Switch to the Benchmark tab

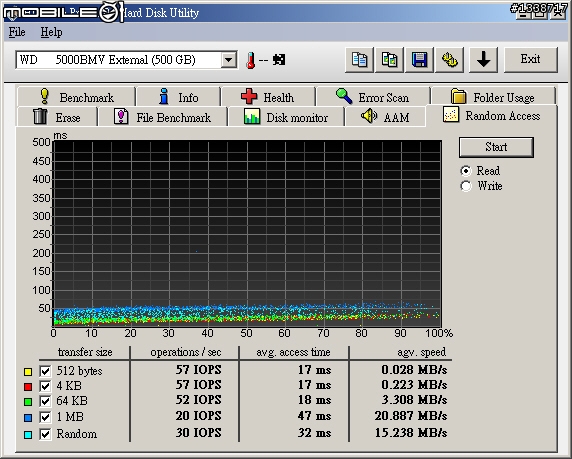pos(76,97)
